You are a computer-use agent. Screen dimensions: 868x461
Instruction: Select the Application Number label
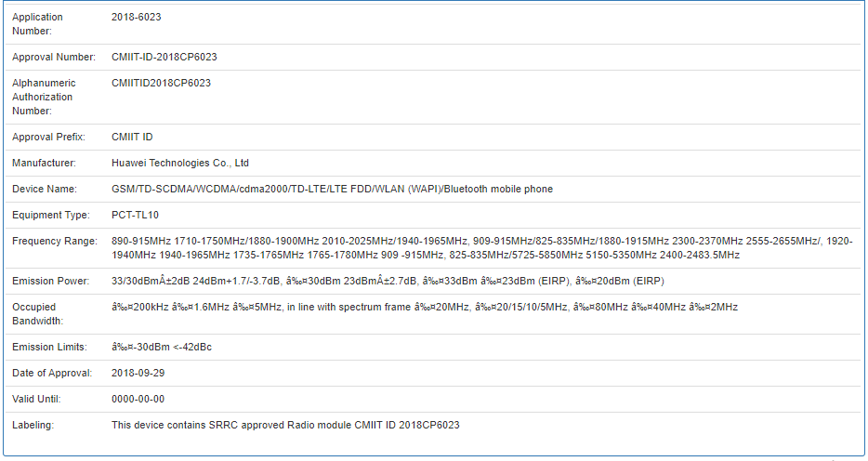(x=37, y=24)
